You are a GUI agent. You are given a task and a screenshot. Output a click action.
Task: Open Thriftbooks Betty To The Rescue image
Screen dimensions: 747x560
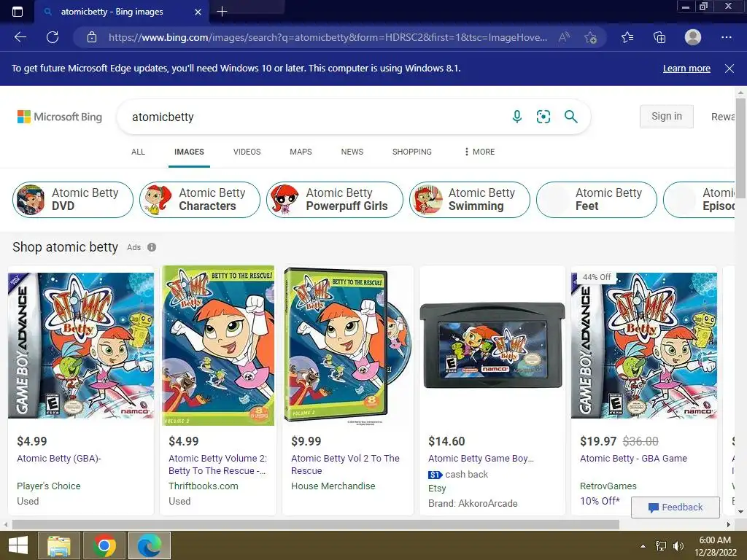[218, 346]
